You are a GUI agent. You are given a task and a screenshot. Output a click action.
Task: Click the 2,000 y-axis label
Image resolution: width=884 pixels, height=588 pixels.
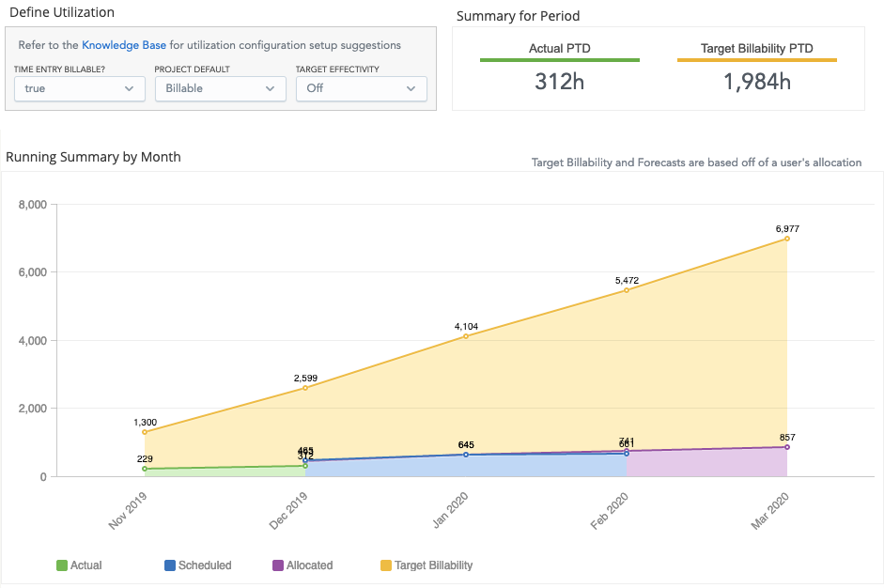pyautogui.click(x=33, y=409)
